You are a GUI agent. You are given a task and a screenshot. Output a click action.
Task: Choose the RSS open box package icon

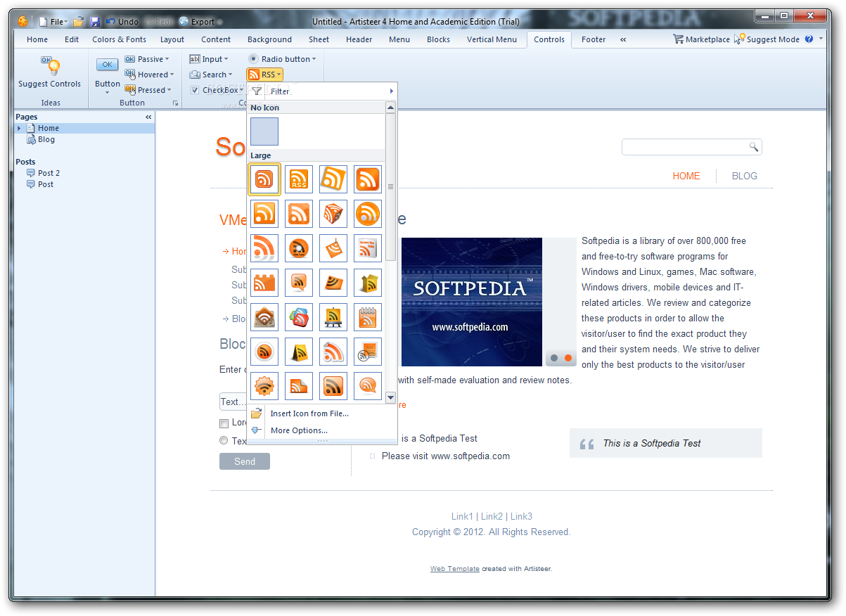coord(368,283)
